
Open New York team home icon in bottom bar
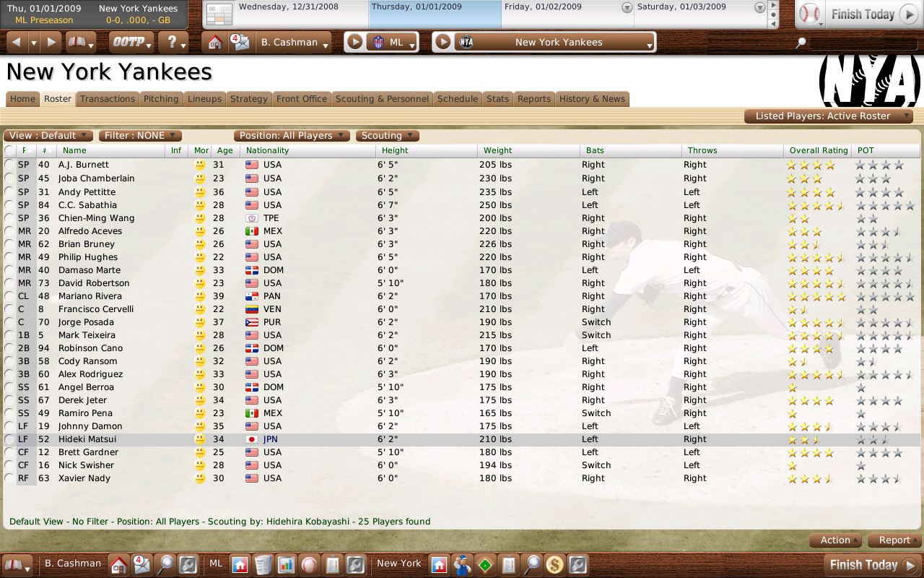click(x=440, y=564)
